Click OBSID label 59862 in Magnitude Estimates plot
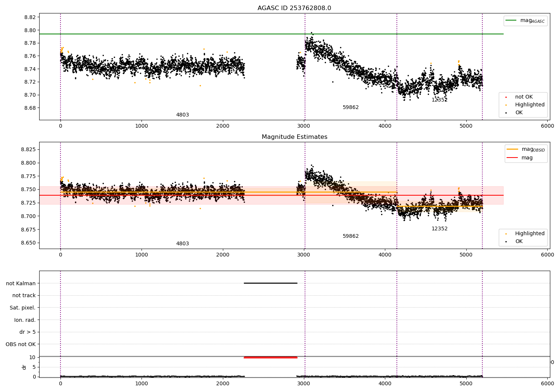 351,236
